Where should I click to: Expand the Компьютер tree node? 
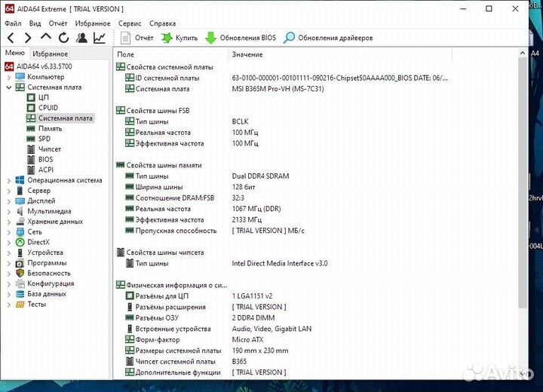click(9, 77)
